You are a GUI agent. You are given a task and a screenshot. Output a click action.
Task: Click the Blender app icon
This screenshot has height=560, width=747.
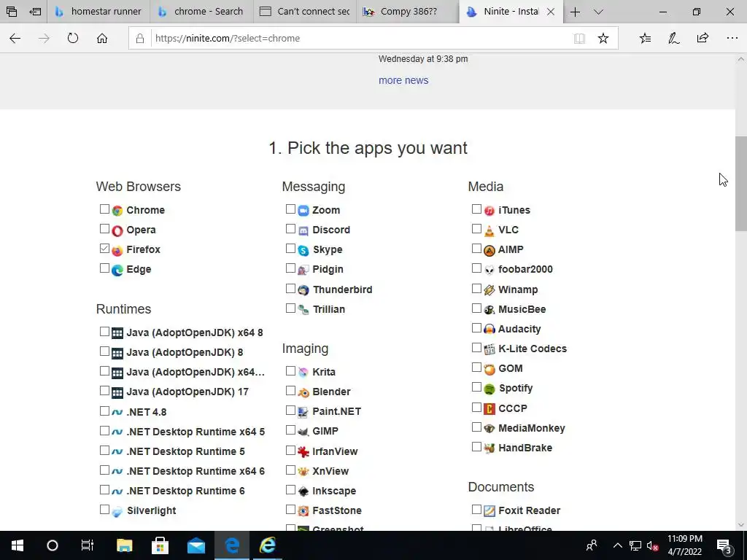(x=303, y=392)
